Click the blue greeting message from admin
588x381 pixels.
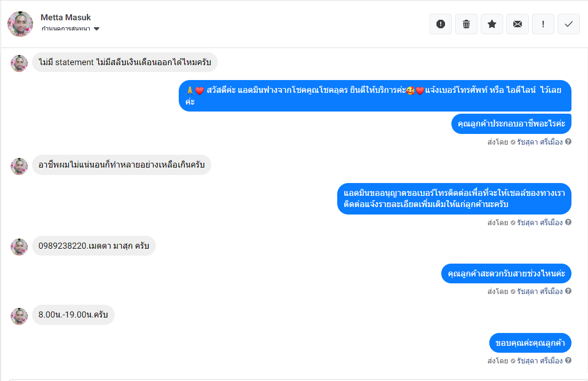pyautogui.click(x=375, y=96)
